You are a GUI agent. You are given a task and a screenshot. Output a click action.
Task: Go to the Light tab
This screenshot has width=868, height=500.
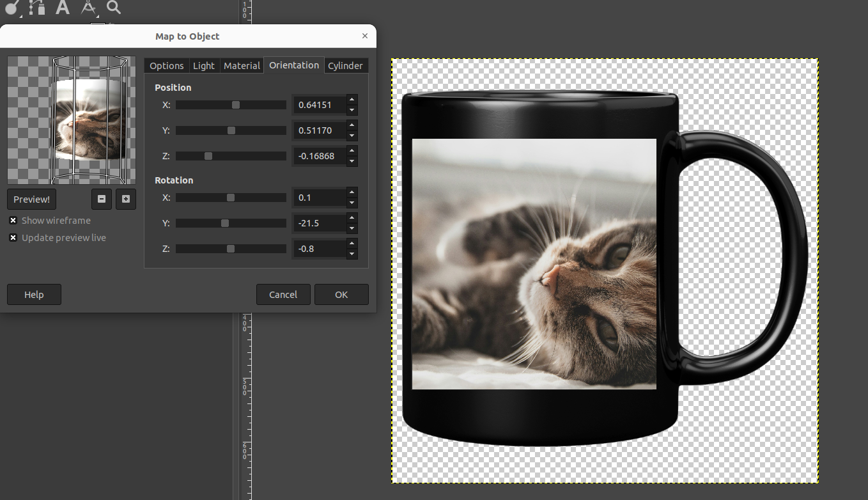pos(204,66)
